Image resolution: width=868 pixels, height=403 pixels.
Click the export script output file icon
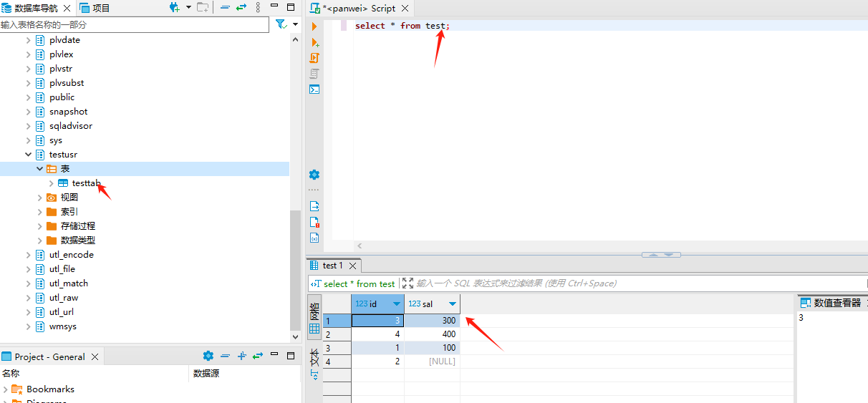[314, 206]
